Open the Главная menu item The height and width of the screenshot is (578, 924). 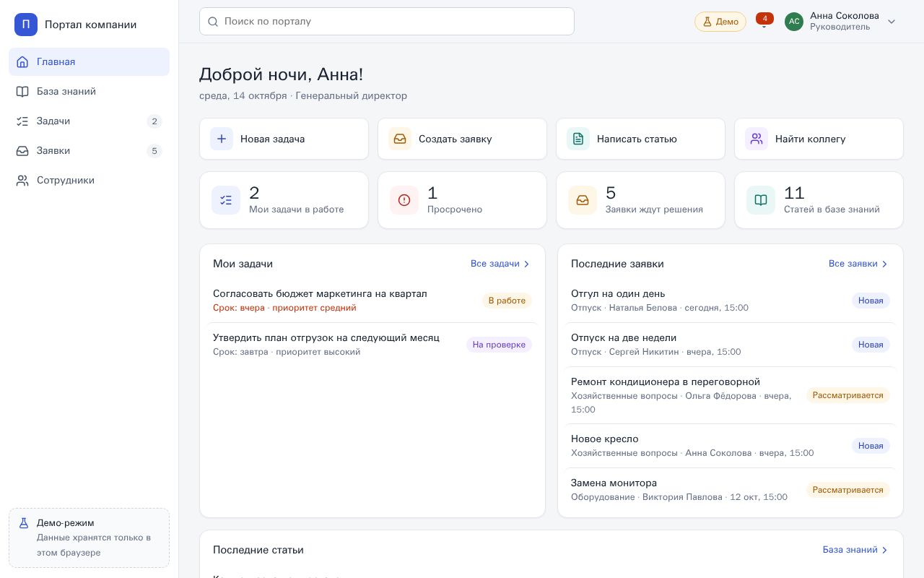point(89,62)
